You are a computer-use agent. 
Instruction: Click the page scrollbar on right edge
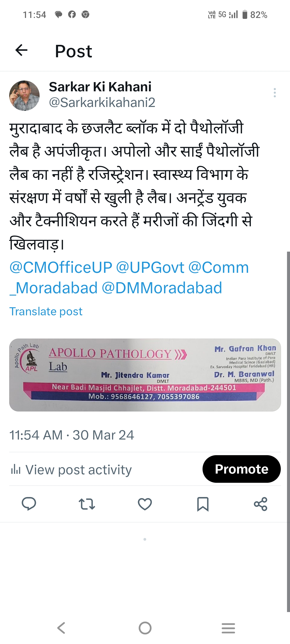point(288,431)
